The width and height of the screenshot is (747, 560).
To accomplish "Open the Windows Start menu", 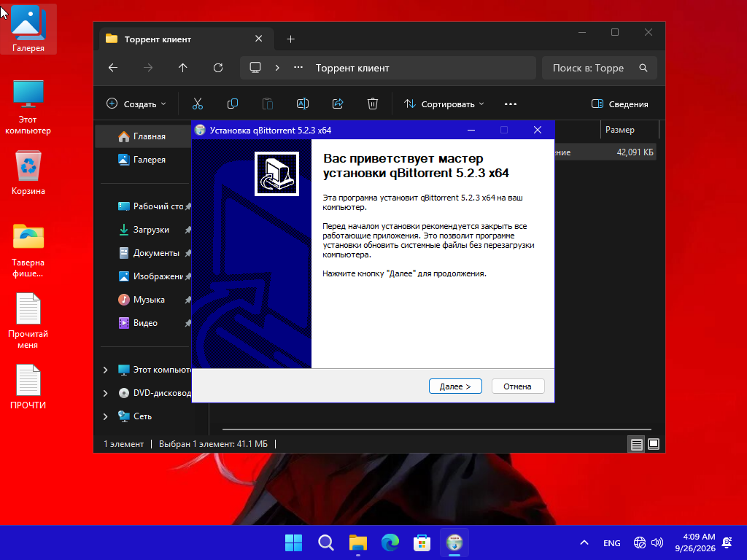I will [293, 542].
